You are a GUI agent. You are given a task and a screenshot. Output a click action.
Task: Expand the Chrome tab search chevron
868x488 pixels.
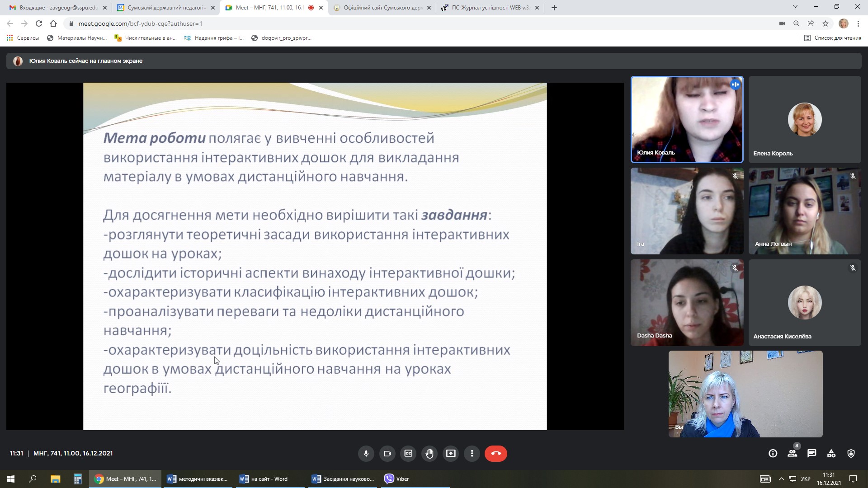795,7
